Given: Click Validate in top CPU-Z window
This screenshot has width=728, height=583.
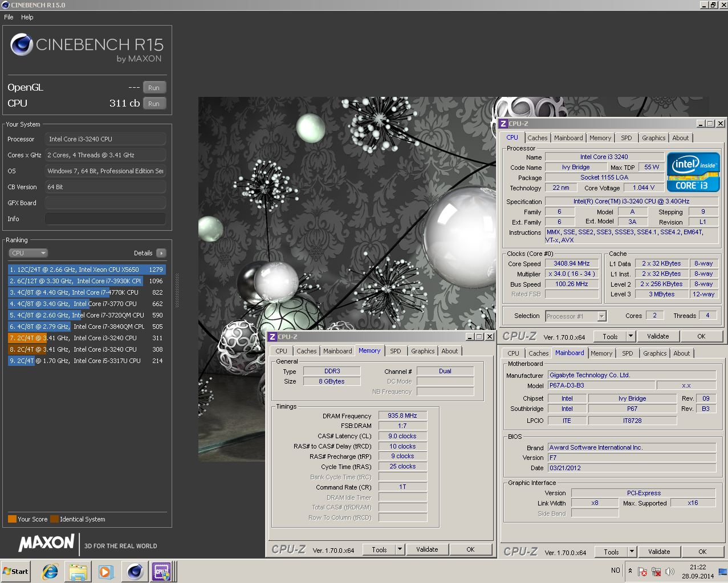Looking at the screenshot, I should [x=658, y=336].
